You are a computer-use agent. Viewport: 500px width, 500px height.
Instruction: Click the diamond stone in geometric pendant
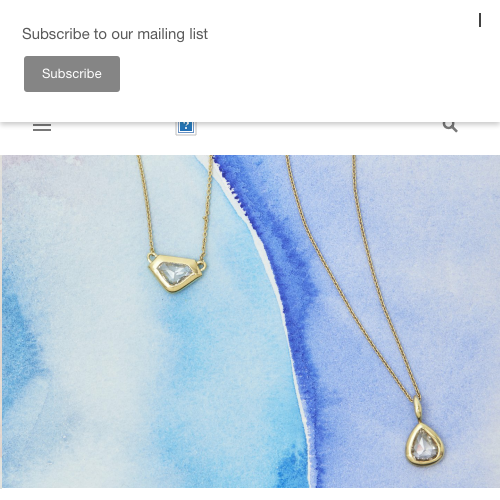pos(175,273)
